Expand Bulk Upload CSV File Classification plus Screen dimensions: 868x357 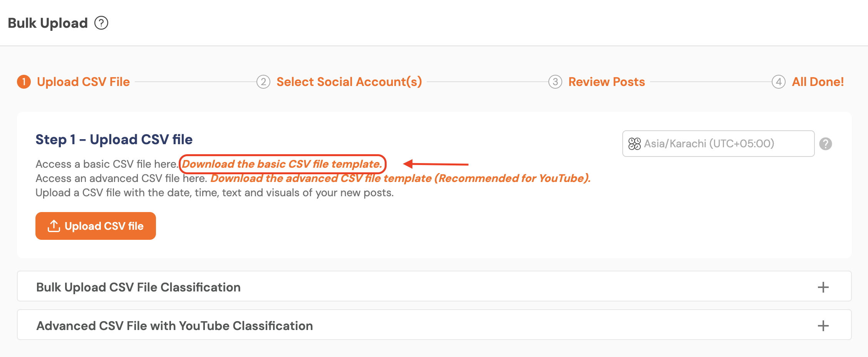pyautogui.click(x=823, y=287)
